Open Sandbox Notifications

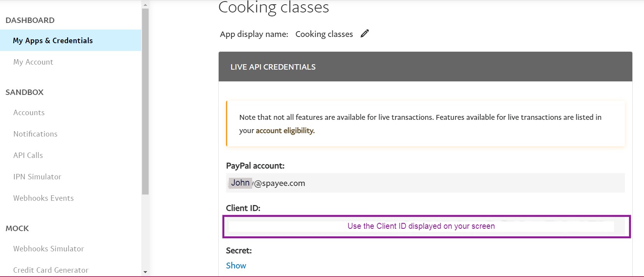click(x=35, y=134)
